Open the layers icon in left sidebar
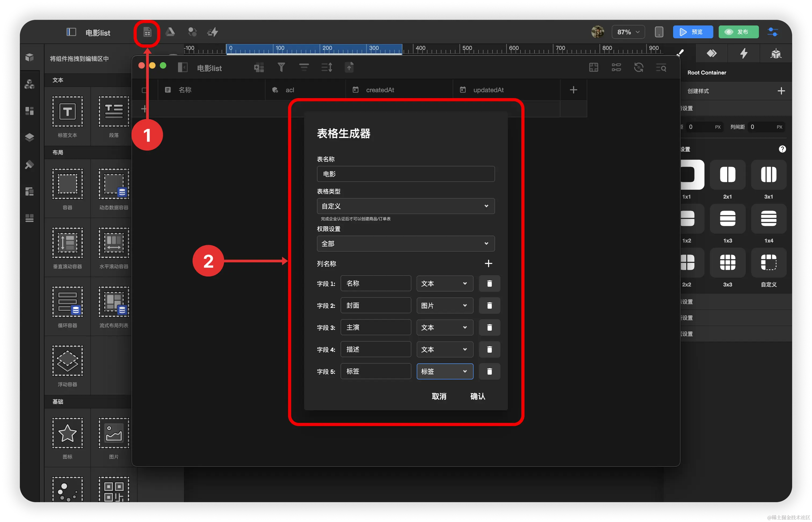The image size is (812, 522). pos(30,137)
